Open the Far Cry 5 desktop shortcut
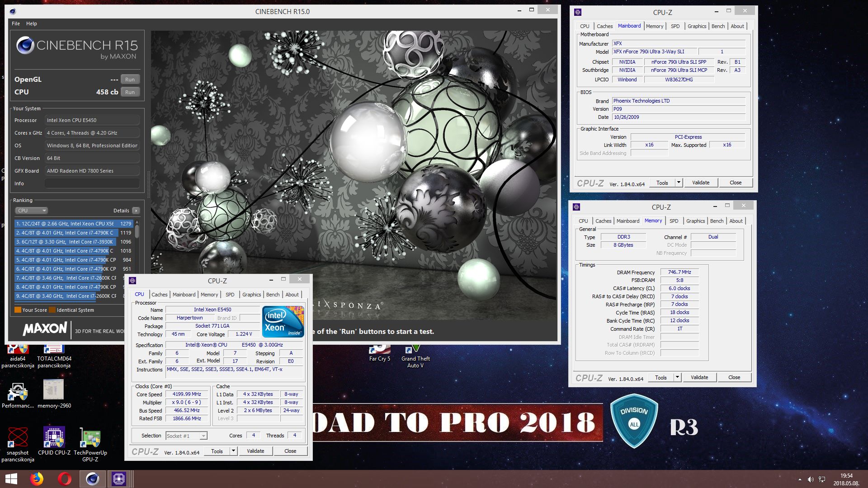 tap(380, 353)
